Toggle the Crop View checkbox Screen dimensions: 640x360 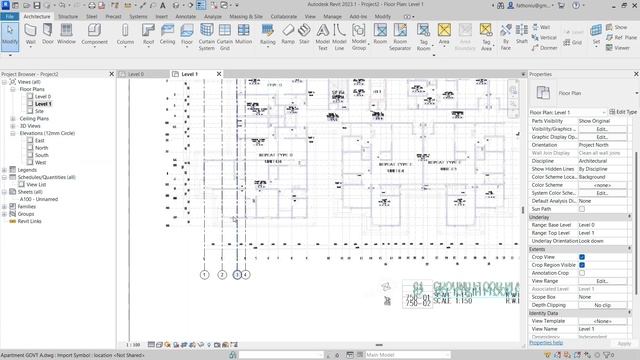click(x=582, y=257)
